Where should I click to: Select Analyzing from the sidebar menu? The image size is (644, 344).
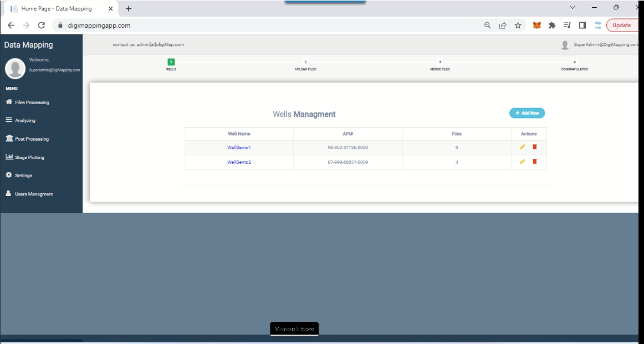25,120
